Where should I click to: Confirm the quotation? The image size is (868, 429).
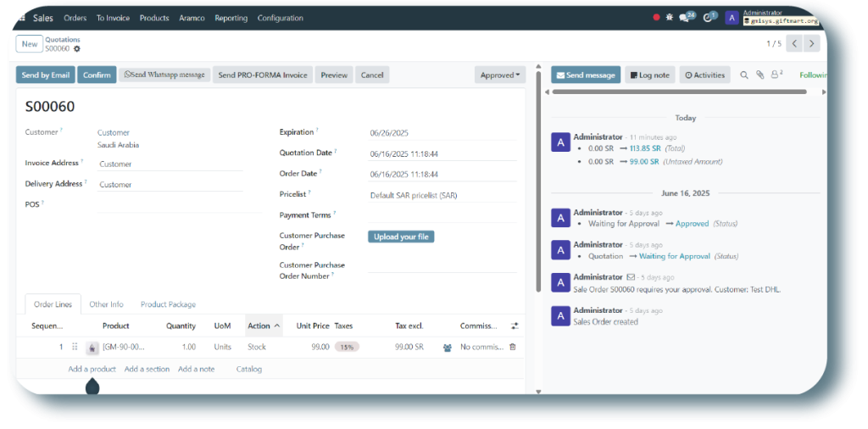97,75
